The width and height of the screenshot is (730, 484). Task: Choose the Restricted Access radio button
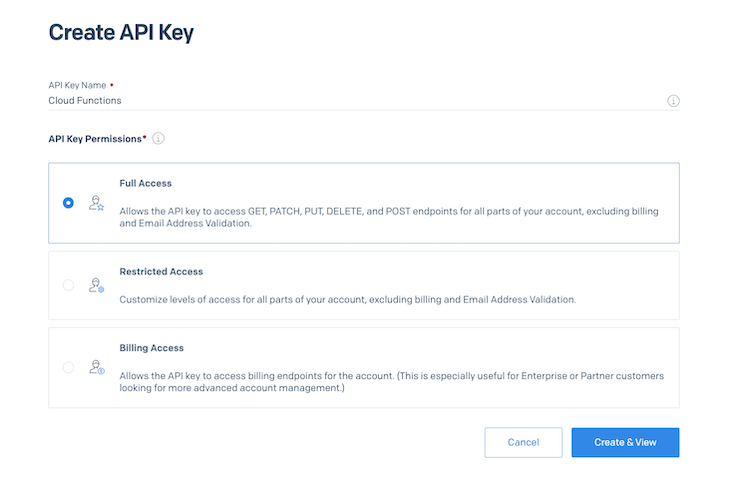68,285
